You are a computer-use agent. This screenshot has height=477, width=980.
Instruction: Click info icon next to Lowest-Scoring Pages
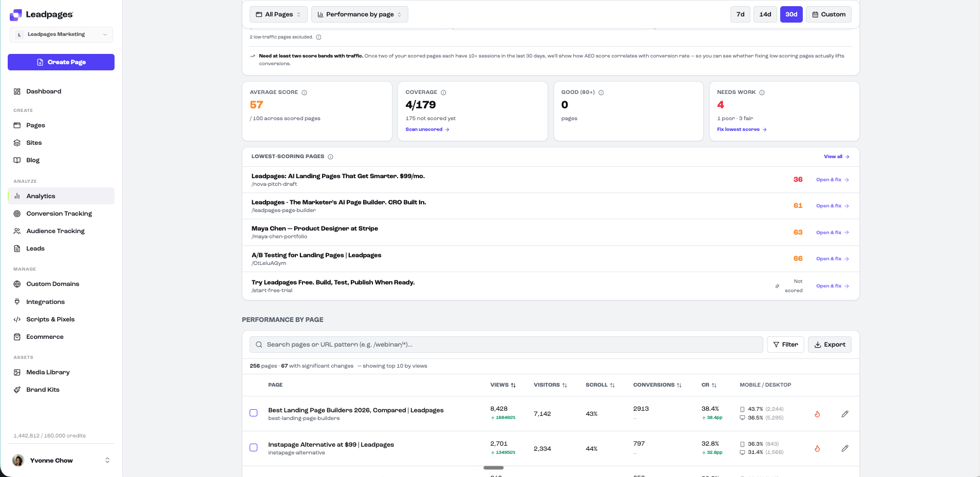pyautogui.click(x=331, y=157)
